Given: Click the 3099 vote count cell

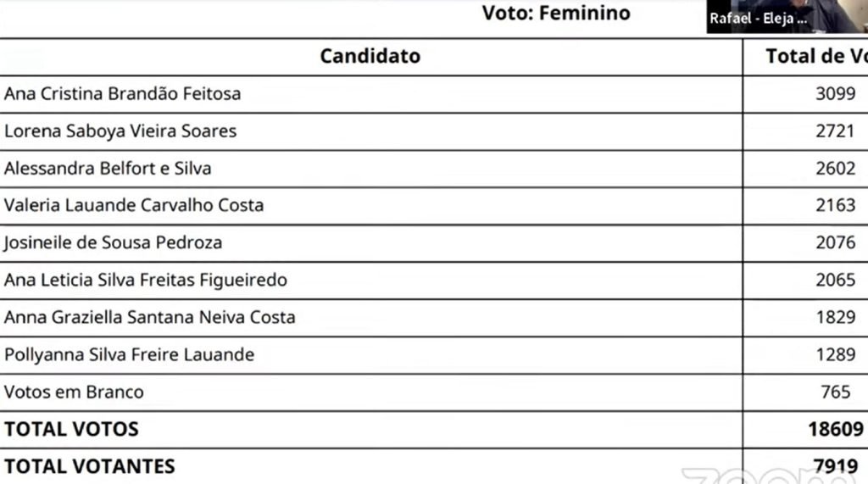Looking at the screenshot, I should point(835,94).
